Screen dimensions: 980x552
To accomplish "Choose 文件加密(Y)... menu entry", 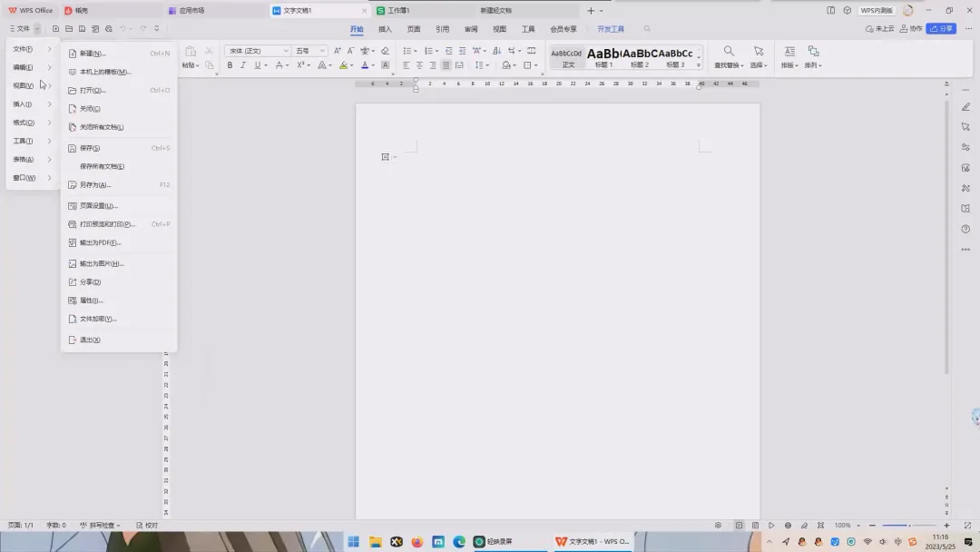I will [119, 319].
